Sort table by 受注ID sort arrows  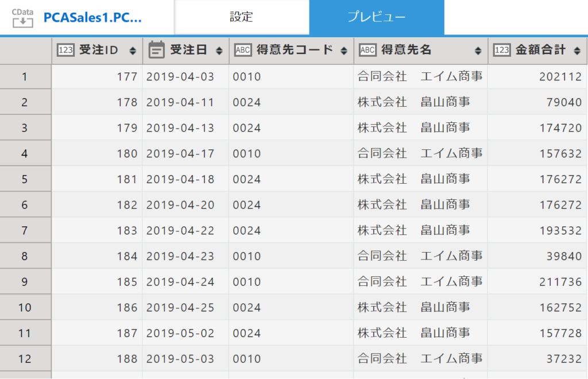click(133, 51)
